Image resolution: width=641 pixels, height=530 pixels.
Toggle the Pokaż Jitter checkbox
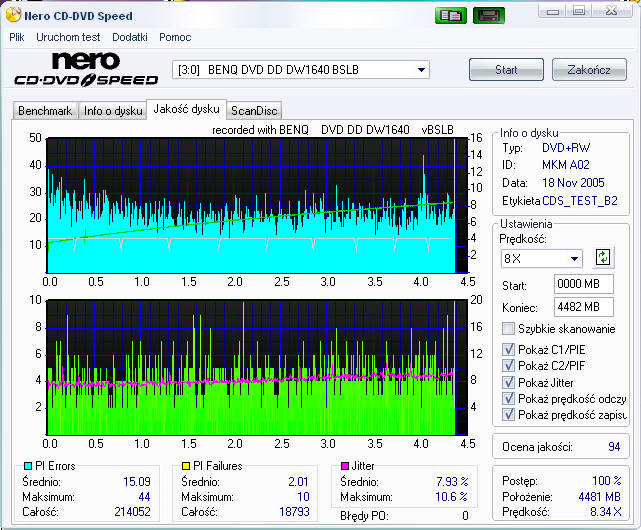pos(508,382)
